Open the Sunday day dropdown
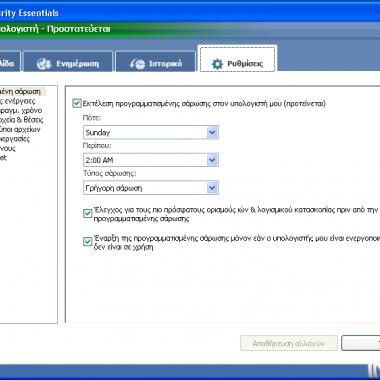 coord(151,132)
